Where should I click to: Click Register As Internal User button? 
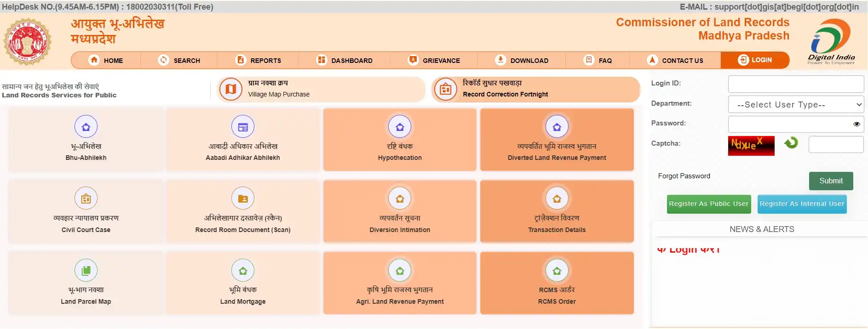point(802,204)
